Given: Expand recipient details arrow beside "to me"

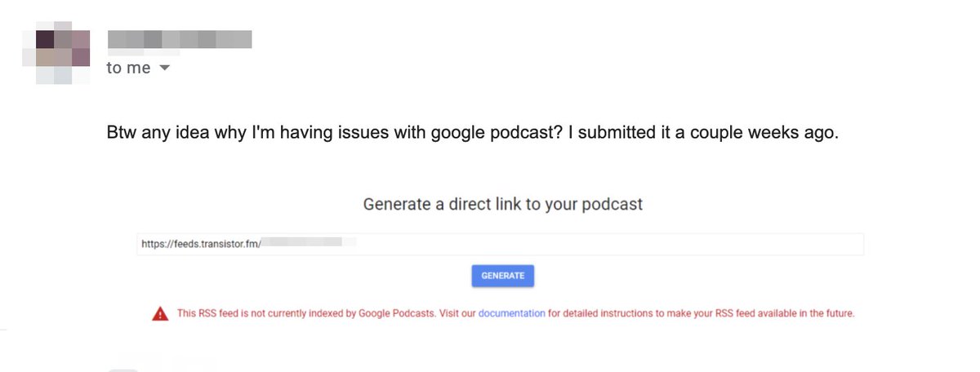Looking at the screenshot, I should pyautogui.click(x=164, y=69).
